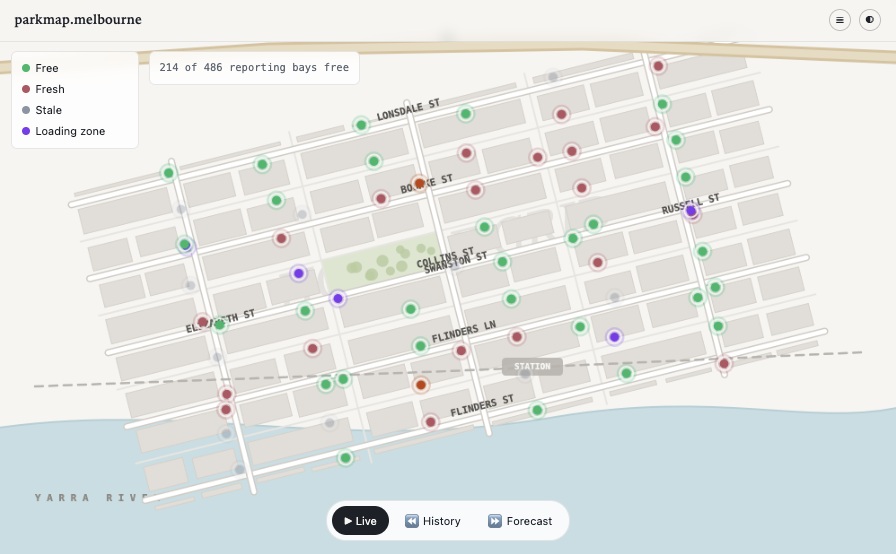The height and width of the screenshot is (554, 896).
Task: Select the purple loading zone marker on Russell St label
Action: 691,211
